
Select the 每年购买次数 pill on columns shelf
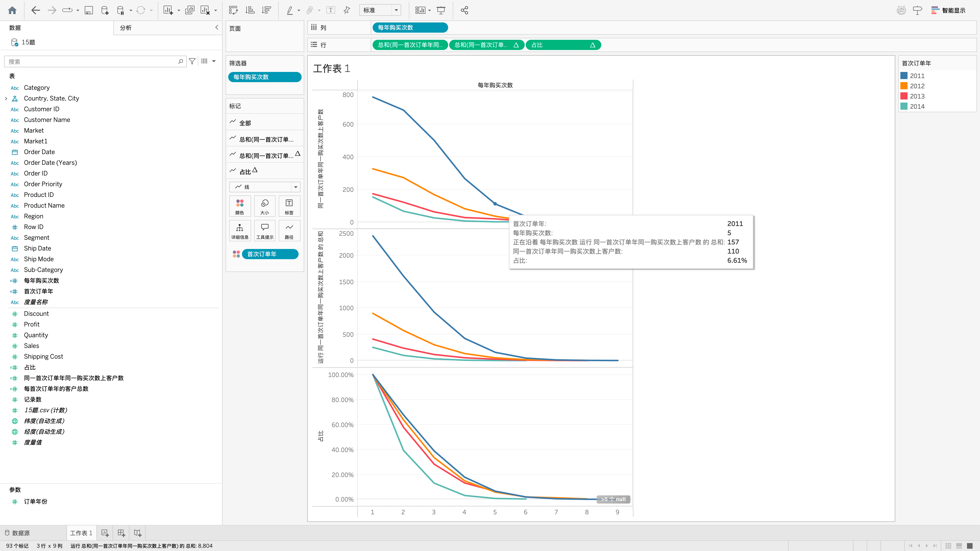point(410,27)
